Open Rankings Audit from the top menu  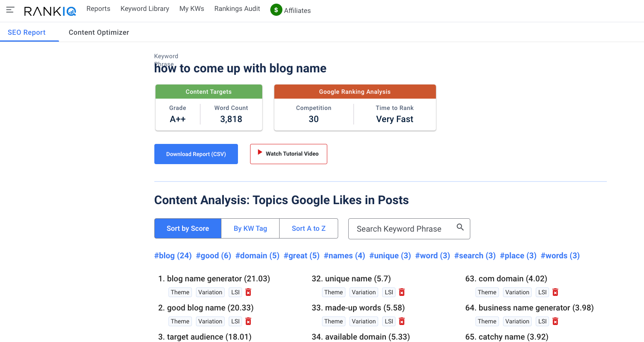pos(237,8)
